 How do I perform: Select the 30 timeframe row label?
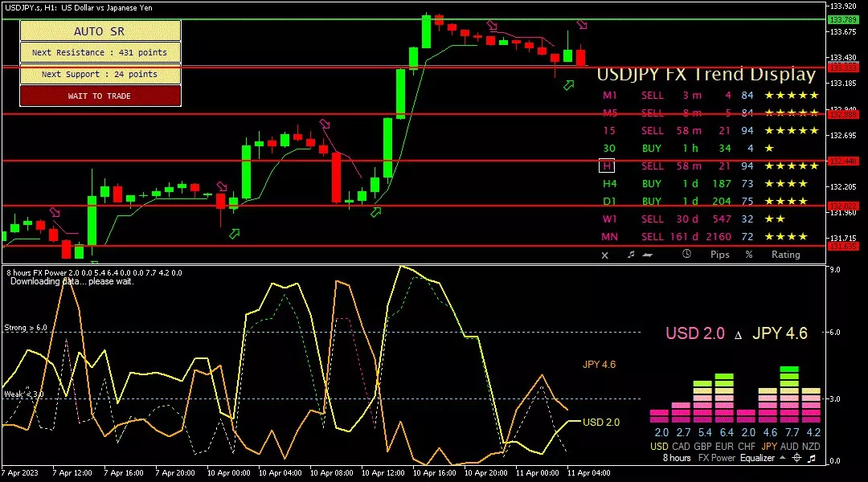point(609,149)
